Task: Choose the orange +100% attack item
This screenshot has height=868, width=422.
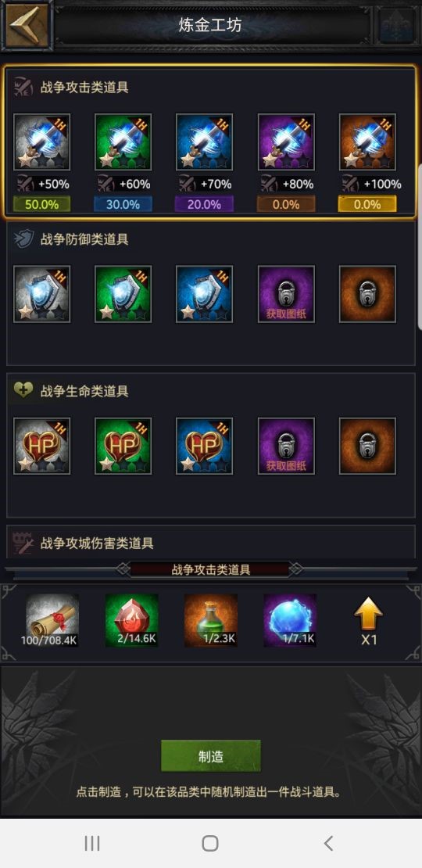Action: [367, 142]
